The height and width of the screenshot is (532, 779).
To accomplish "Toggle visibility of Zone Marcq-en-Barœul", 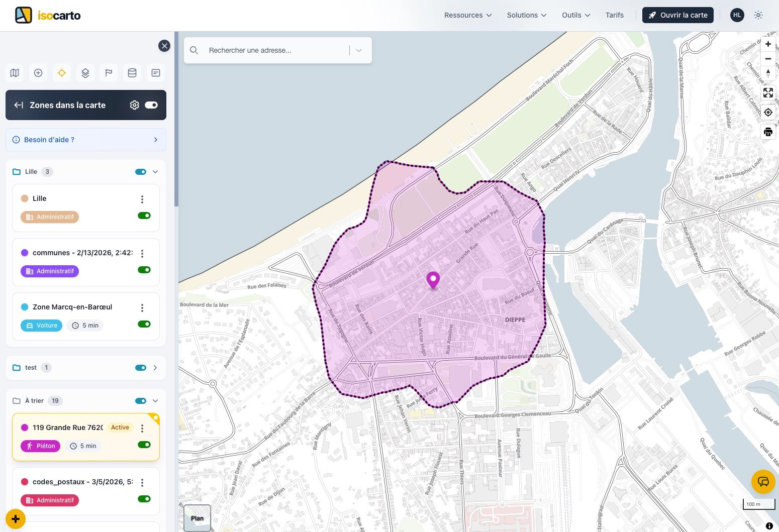I will coord(144,324).
